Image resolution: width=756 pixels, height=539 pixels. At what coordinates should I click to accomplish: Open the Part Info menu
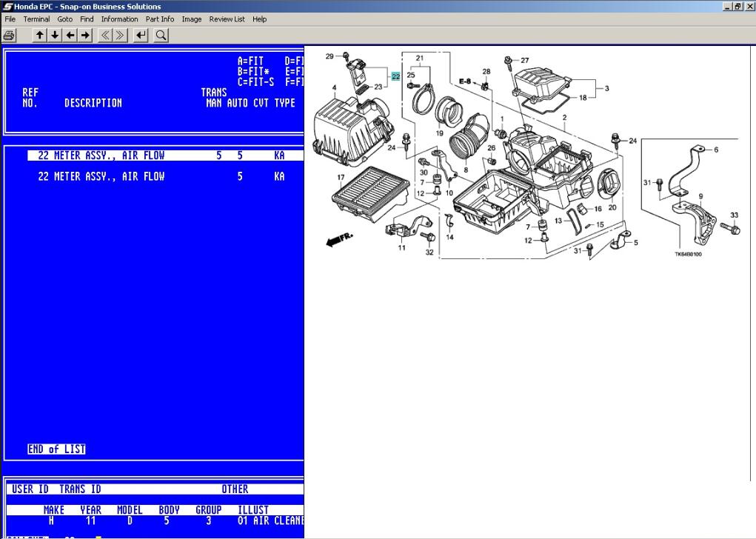(x=160, y=19)
